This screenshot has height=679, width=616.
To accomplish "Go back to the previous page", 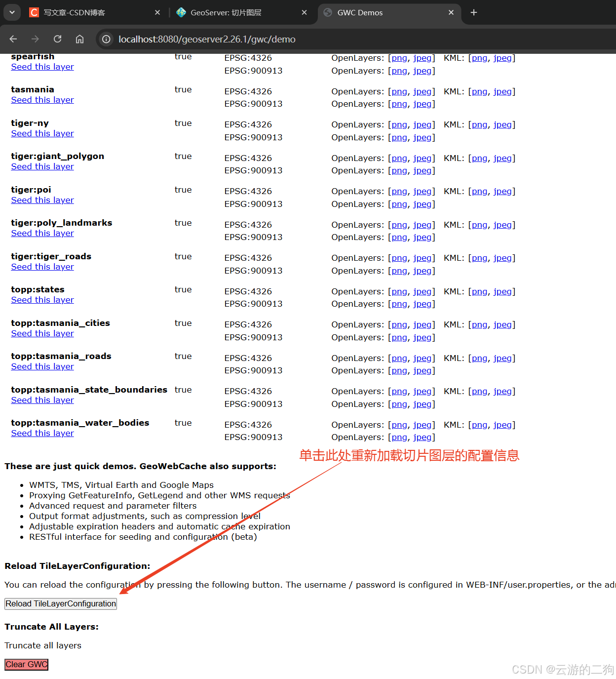I will pyautogui.click(x=13, y=39).
